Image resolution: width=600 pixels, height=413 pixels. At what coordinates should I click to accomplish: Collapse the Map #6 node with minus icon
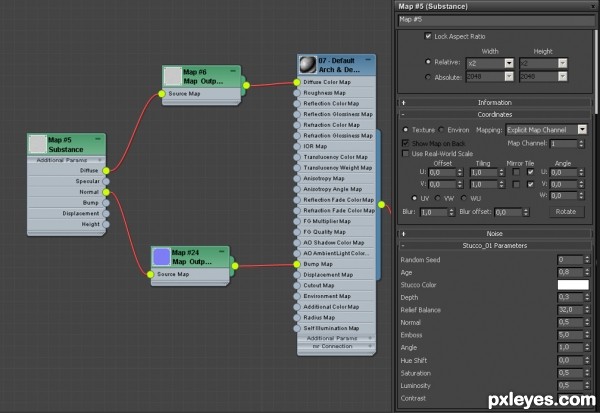tap(233, 71)
